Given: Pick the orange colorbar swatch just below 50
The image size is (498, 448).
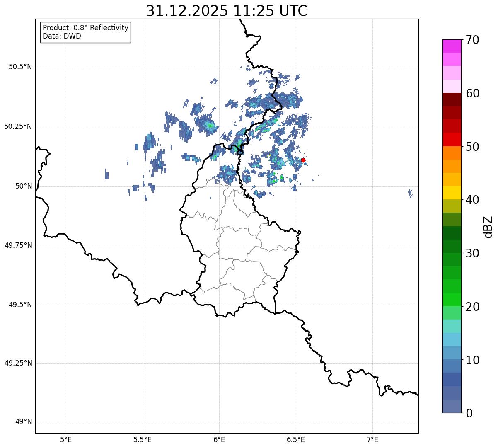Looking at the screenshot, I should point(452,153).
